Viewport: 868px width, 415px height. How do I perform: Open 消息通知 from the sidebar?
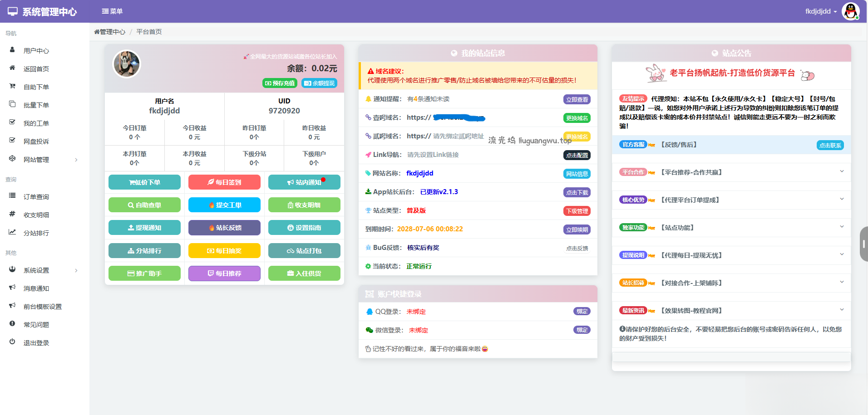36,288
